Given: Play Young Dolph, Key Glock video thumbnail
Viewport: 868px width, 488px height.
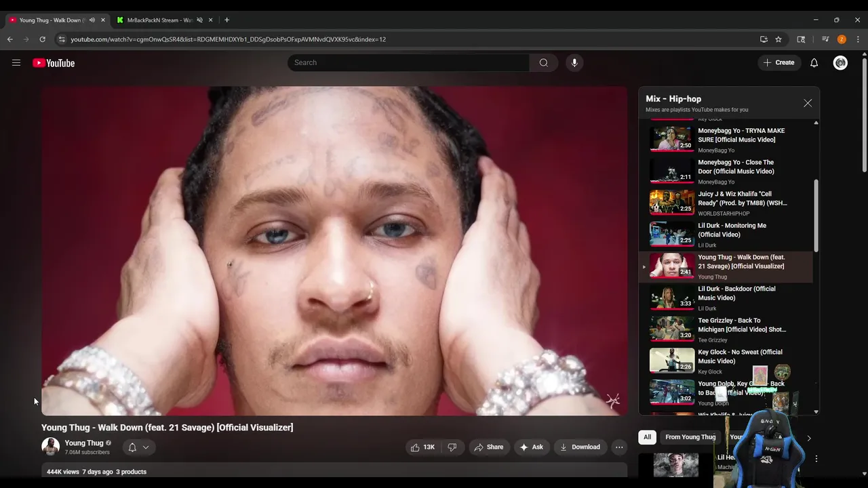Looking at the screenshot, I should click(x=672, y=392).
